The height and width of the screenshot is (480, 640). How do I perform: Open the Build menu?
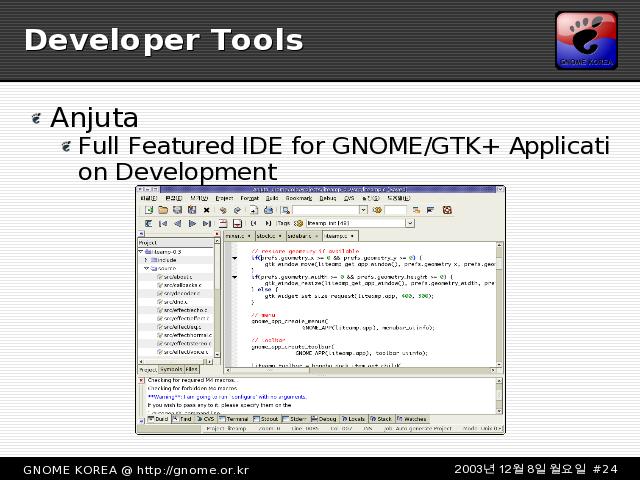click(272, 198)
